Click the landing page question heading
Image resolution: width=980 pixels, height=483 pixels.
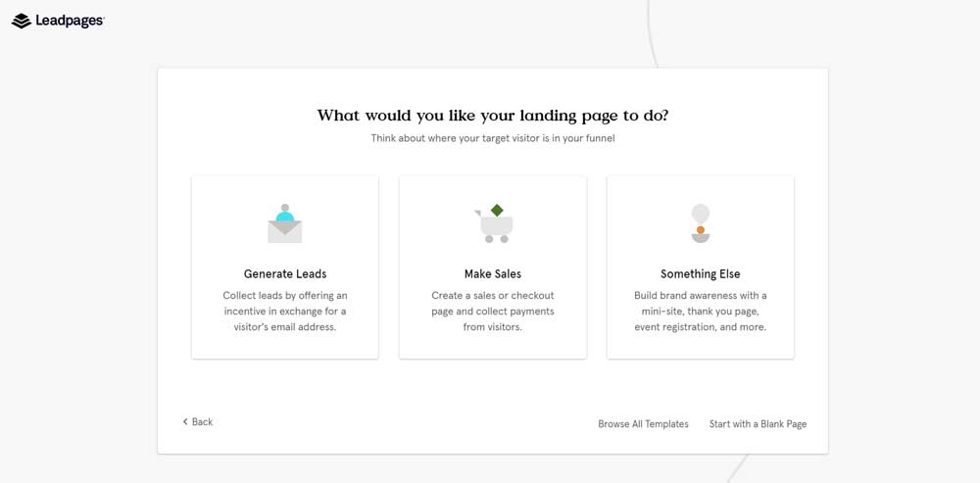tap(493, 117)
